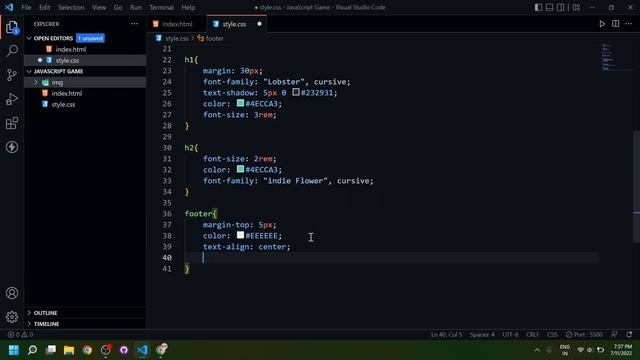The image size is (640, 360).
Task: Toggle the secondary side bar layout icon
Action: coord(560,7)
